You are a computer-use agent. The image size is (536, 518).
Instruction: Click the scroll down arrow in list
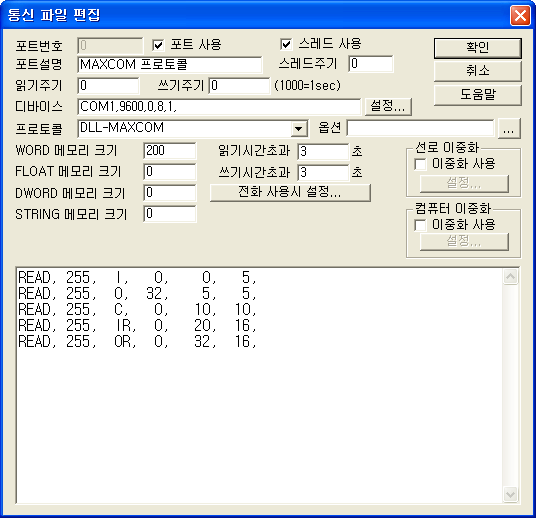point(510,494)
